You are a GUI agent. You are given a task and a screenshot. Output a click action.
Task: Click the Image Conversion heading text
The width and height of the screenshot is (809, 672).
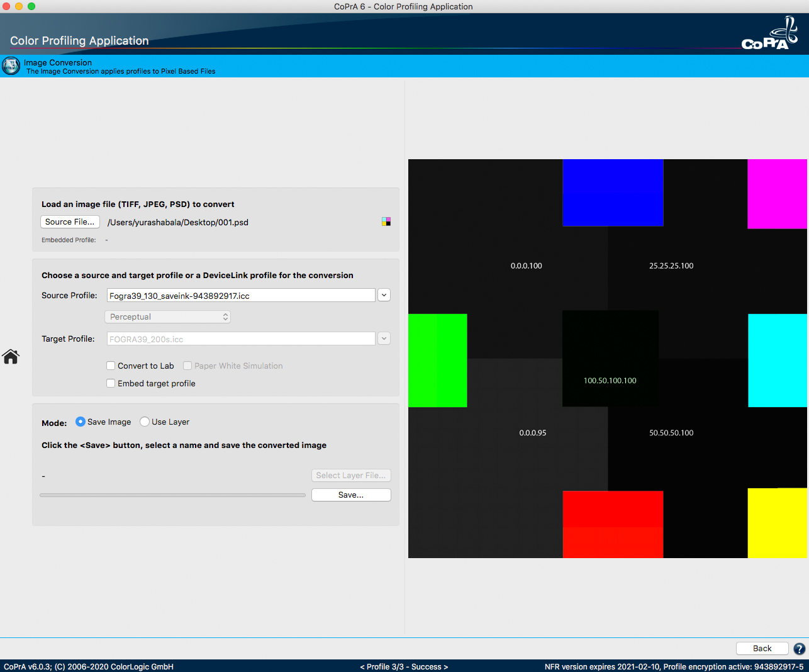pos(58,62)
